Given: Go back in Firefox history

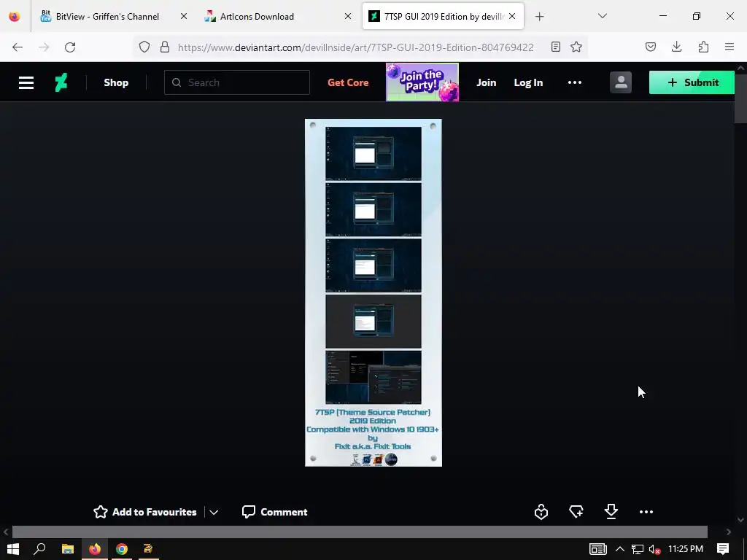Looking at the screenshot, I should point(18,47).
